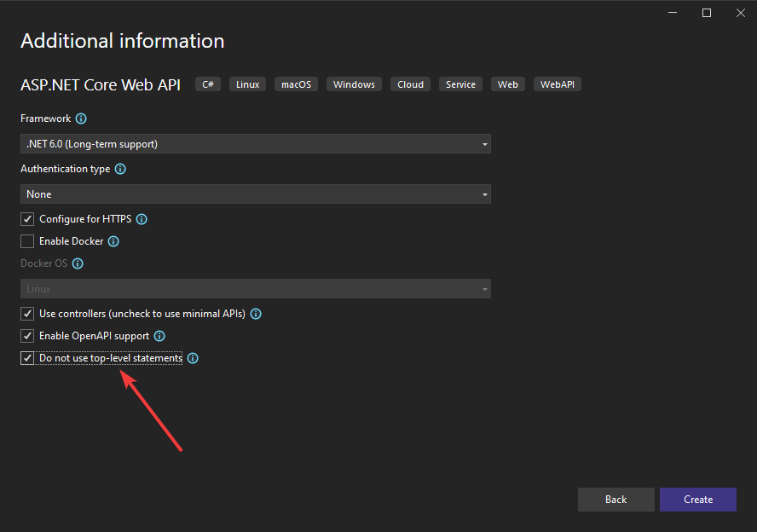
Task: Click the Linux tag
Action: click(248, 84)
